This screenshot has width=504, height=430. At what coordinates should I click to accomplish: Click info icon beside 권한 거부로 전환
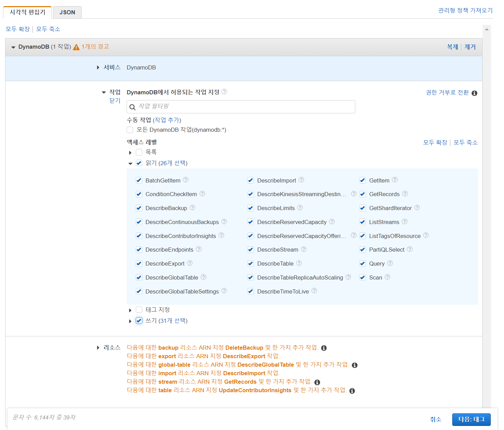pyautogui.click(x=474, y=93)
